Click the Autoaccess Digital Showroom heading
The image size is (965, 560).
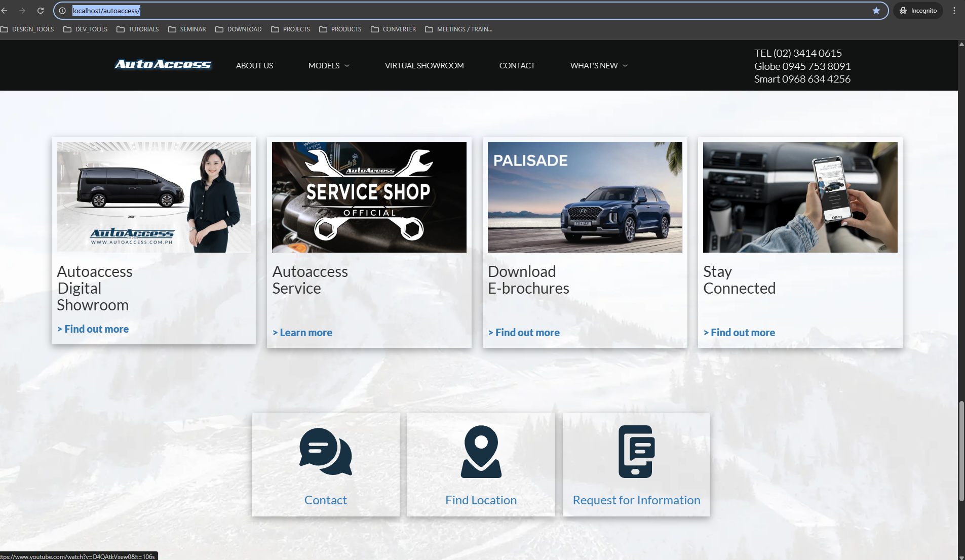[x=95, y=288]
